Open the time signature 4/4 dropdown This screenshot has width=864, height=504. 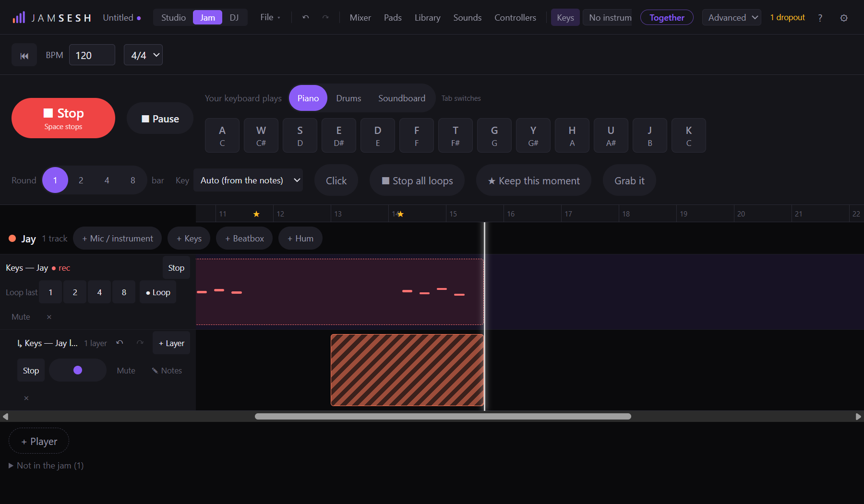click(144, 55)
